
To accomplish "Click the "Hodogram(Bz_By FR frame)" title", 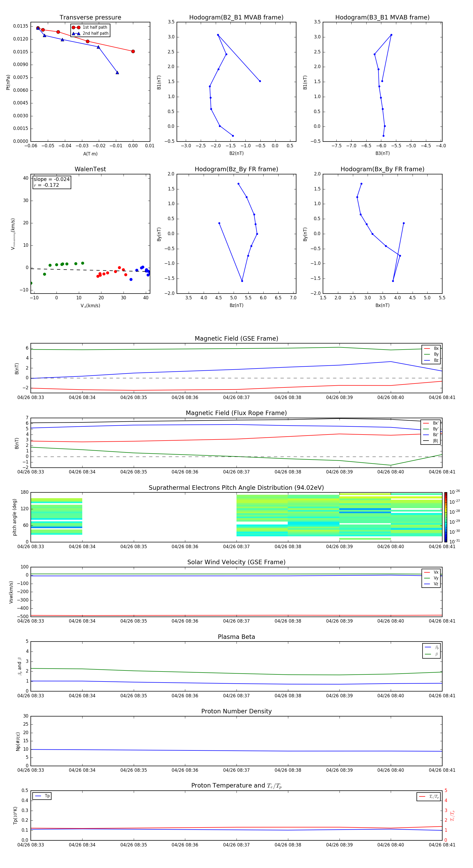I will (x=236, y=169).
